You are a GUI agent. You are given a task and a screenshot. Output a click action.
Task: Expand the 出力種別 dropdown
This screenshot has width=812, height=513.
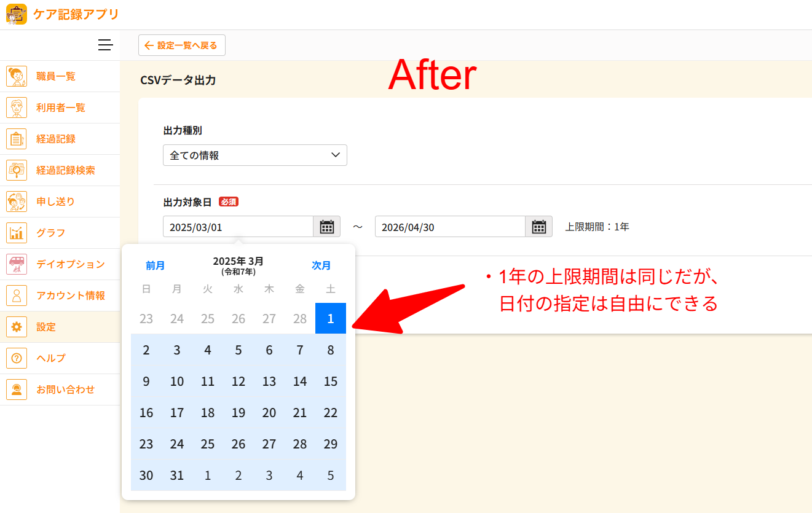(x=254, y=155)
